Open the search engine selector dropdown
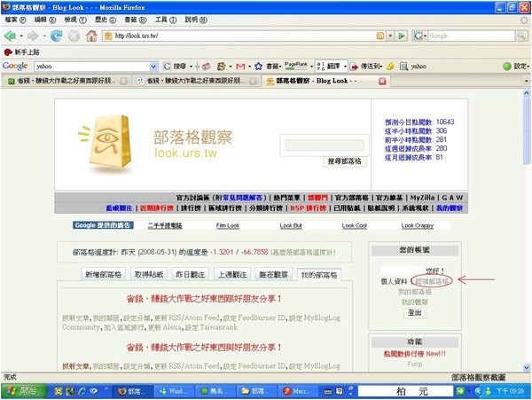The height and width of the screenshot is (400, 532). pyautogui.click(x=425, y=35)
